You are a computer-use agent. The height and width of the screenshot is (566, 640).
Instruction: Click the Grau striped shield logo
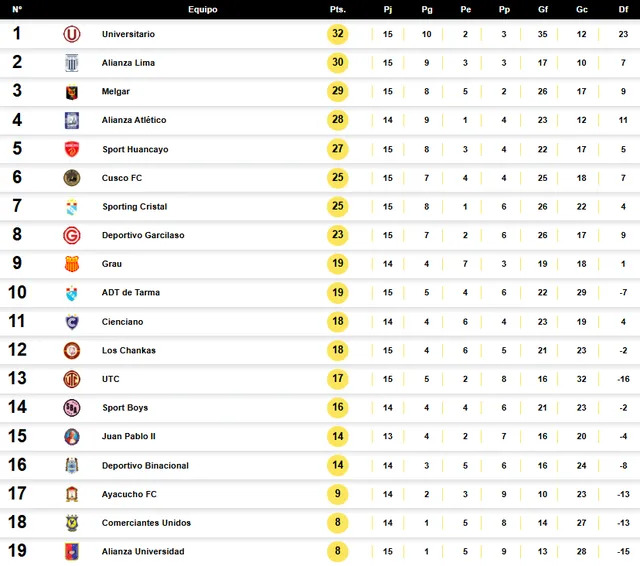(x=72, y=264)
